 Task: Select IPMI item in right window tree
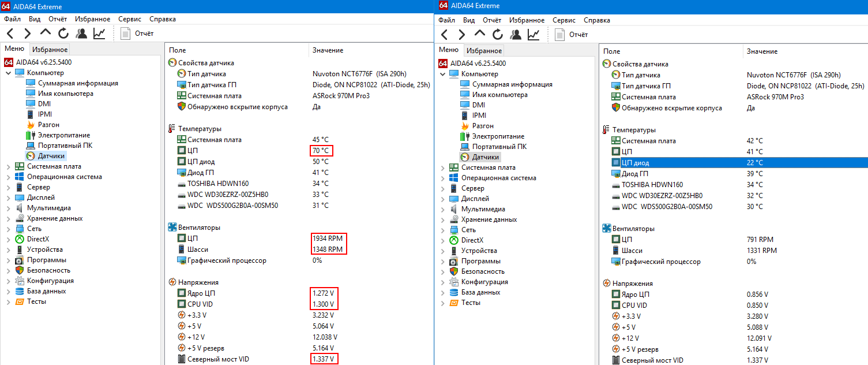(x=479, y=116)
